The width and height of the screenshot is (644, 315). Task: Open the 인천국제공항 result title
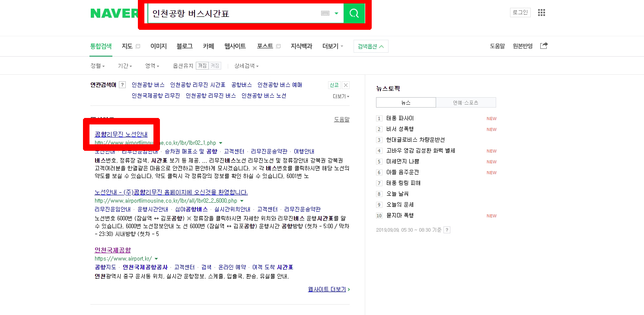pos(112,250)
